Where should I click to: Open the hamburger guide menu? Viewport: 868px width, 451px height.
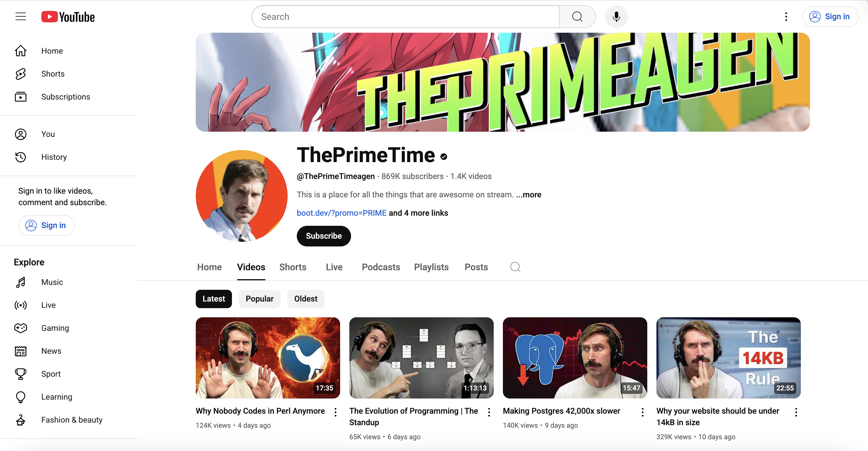[x=21, y=17]
